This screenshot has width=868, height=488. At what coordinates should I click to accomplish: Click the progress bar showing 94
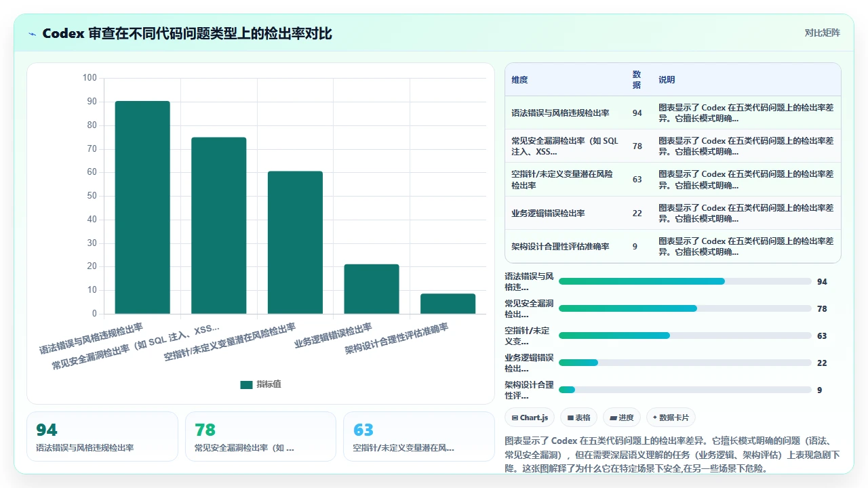pos(685,281)
